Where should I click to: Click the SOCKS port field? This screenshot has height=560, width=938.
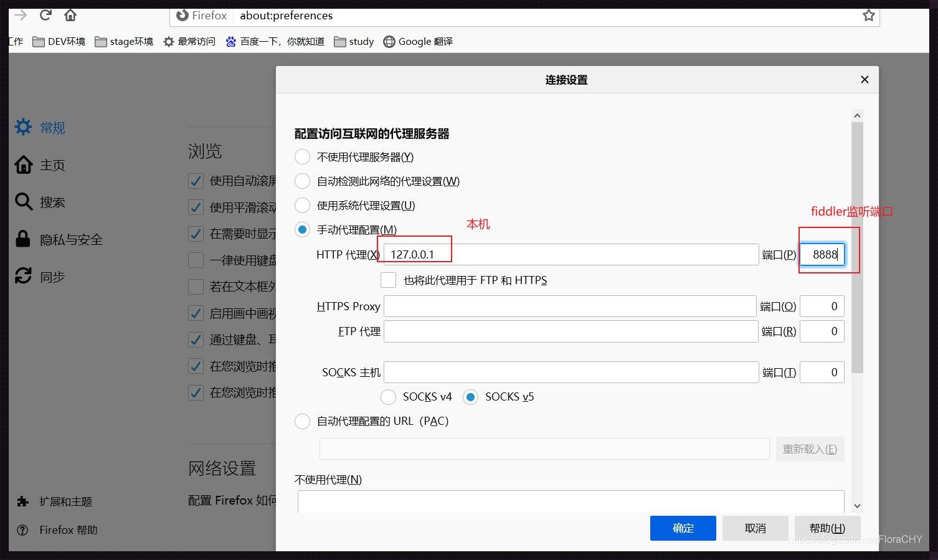point(822,373)
